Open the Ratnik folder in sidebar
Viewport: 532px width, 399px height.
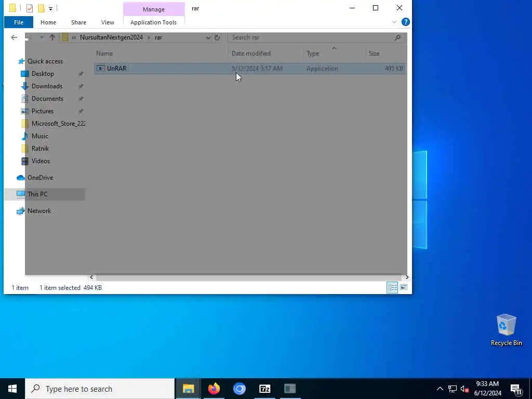(39, 149)
